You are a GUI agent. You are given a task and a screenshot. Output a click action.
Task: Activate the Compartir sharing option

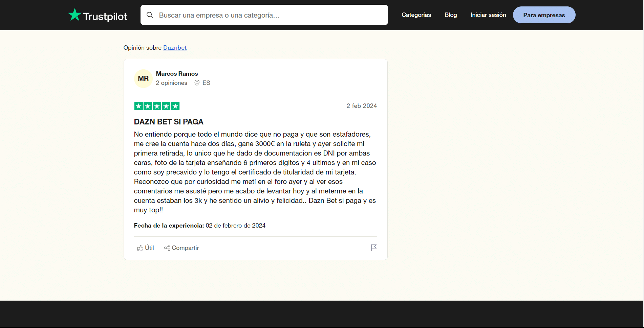pos(181,248)
